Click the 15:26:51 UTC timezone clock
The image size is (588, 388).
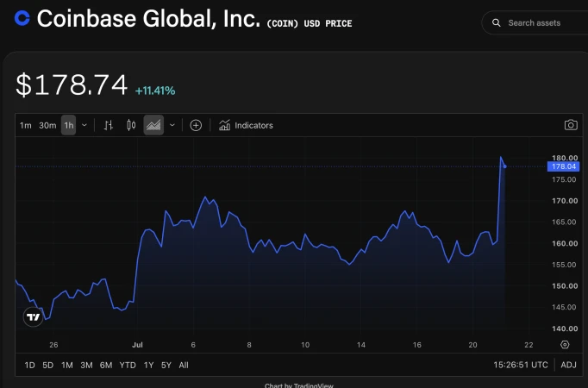(521, 365)
